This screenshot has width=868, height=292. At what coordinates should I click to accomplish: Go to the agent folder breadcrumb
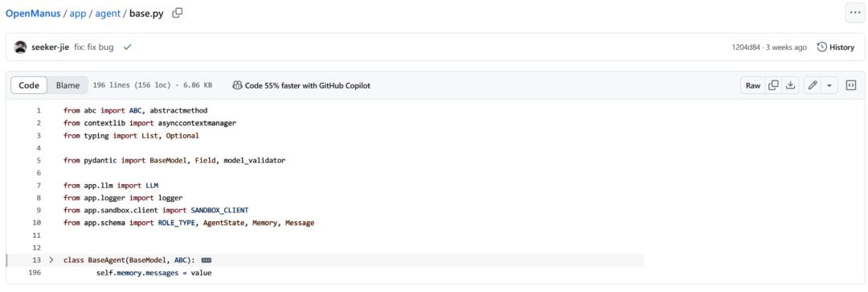pyautogui.click(x=108, y=14)
